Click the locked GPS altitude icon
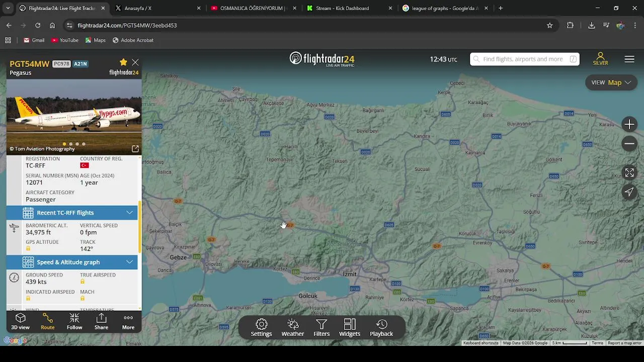The height and width of the screenshot is (362, 644). (28, 248)
